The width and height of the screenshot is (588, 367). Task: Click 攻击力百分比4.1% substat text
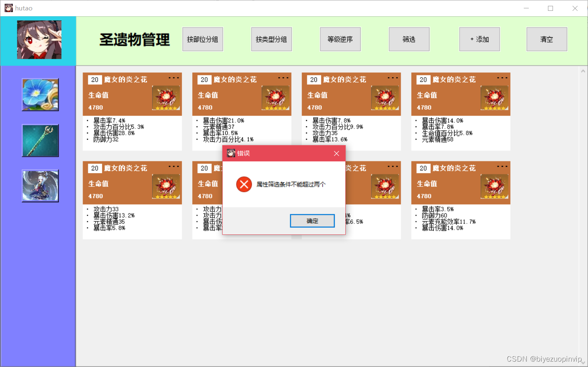228,139
